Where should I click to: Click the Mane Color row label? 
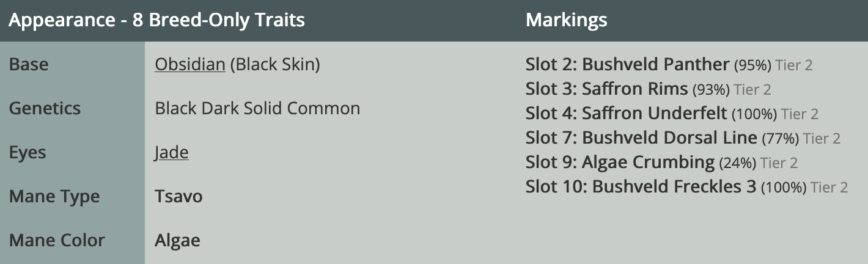point(57,240)
